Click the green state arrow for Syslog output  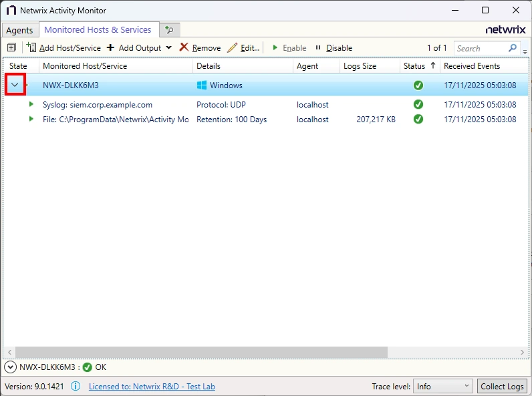coord(31,104)
